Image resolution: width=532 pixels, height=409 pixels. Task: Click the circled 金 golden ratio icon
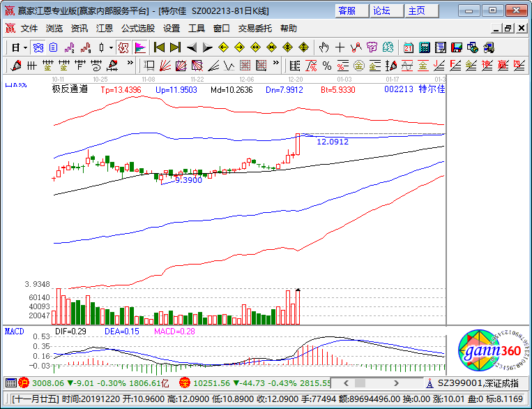(x=359, y=66)
